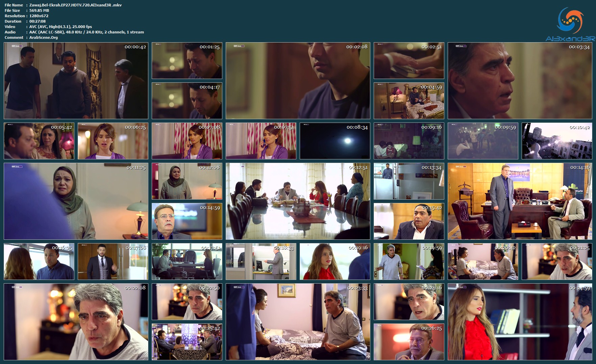Click the large frame at 00:24:59
This screenshot has width=596, height=364.
(x=520, y=322)
